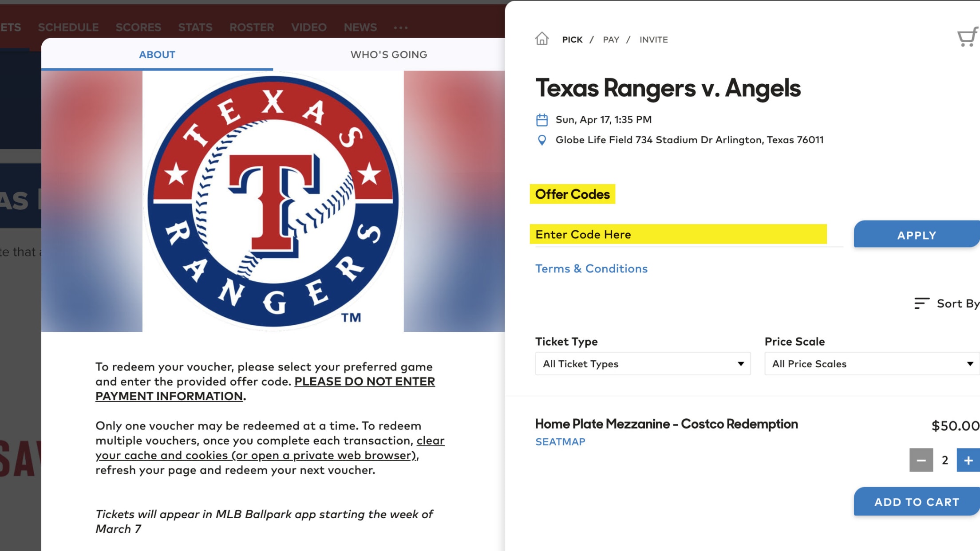Click the Sort By label
The image size is (980, 551).
(x=958, y=304)
